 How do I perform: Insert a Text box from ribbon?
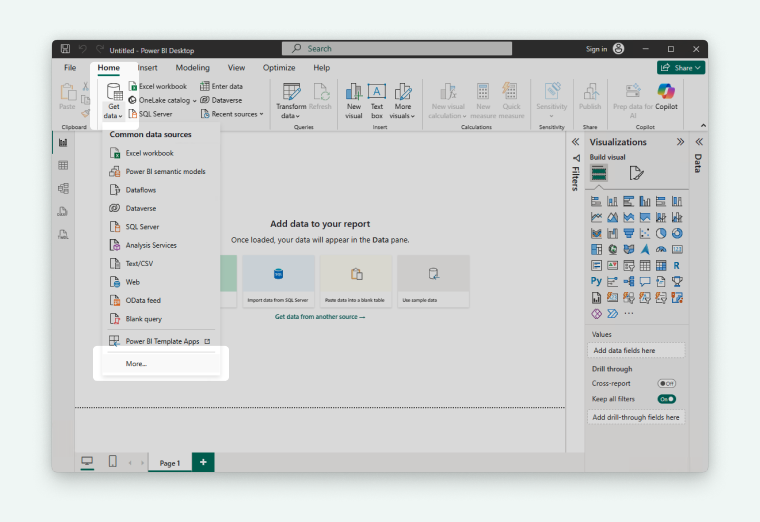click(x=377, y=100)
